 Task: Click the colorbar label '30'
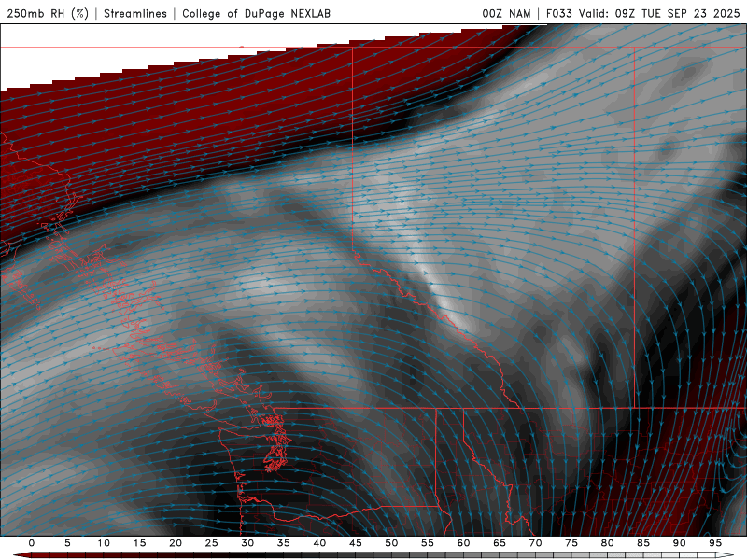[x=247, y=543]
